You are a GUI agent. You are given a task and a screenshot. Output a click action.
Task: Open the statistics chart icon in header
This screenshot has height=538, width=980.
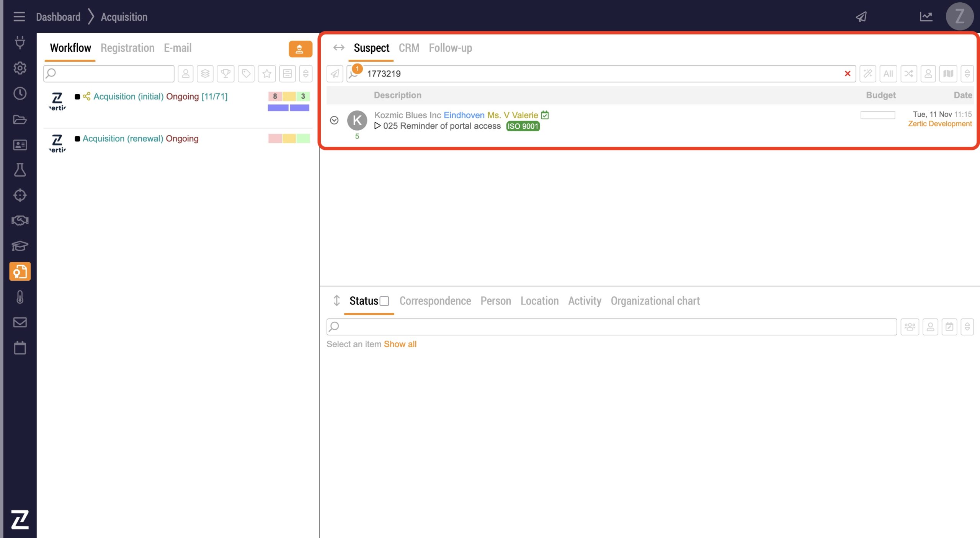click(926, 17)
